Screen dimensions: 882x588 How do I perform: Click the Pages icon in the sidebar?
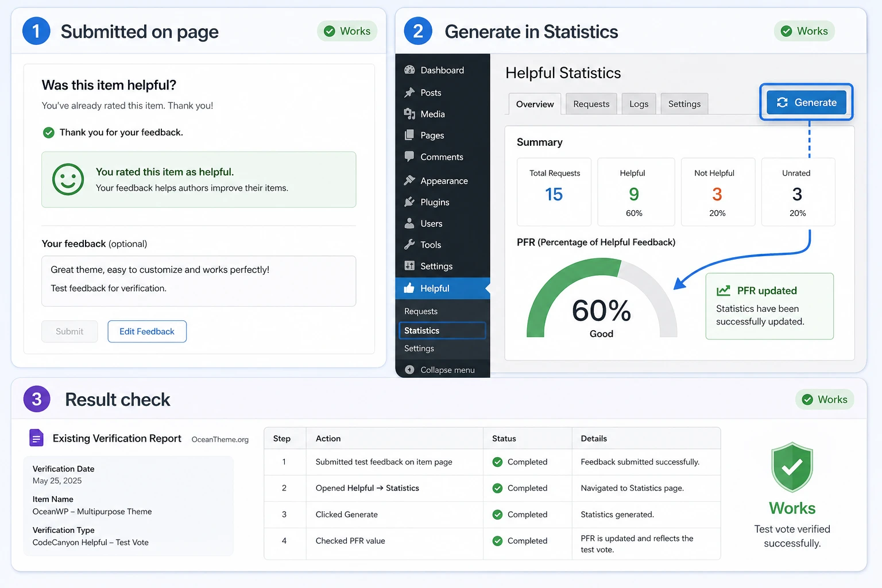click(409, 135)
